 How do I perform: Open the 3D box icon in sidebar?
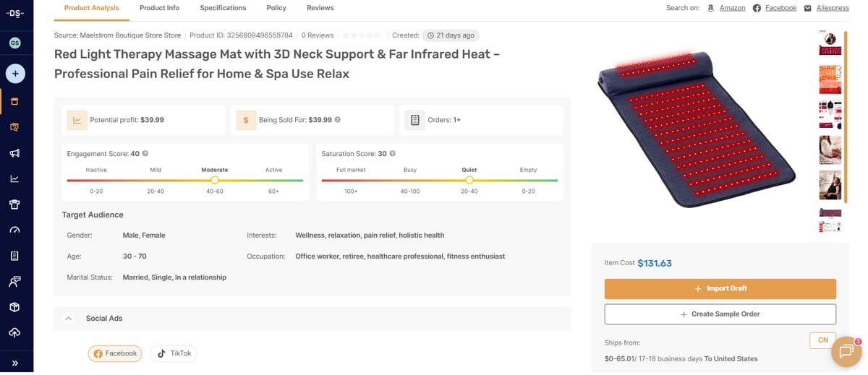pyautogui.click(x=14, y=307)
